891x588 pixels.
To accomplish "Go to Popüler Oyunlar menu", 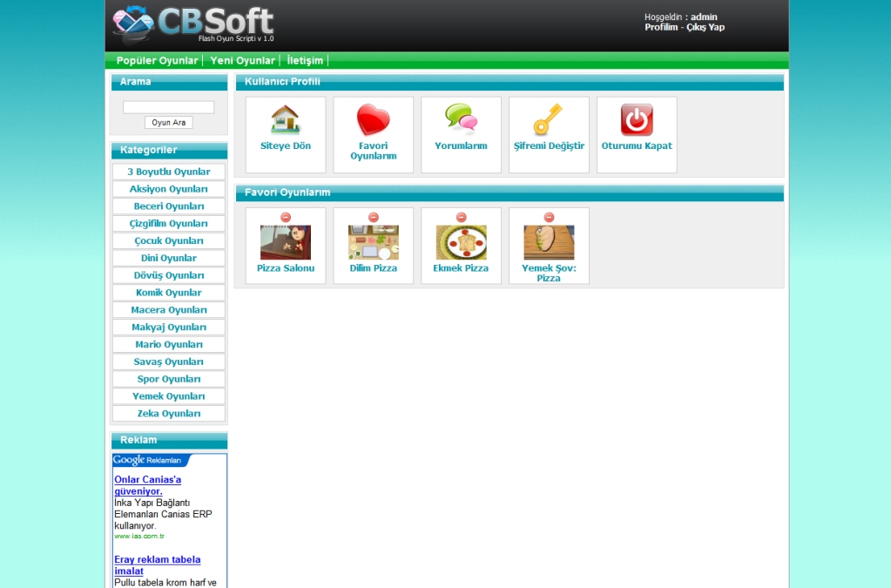I will (157, 60).
